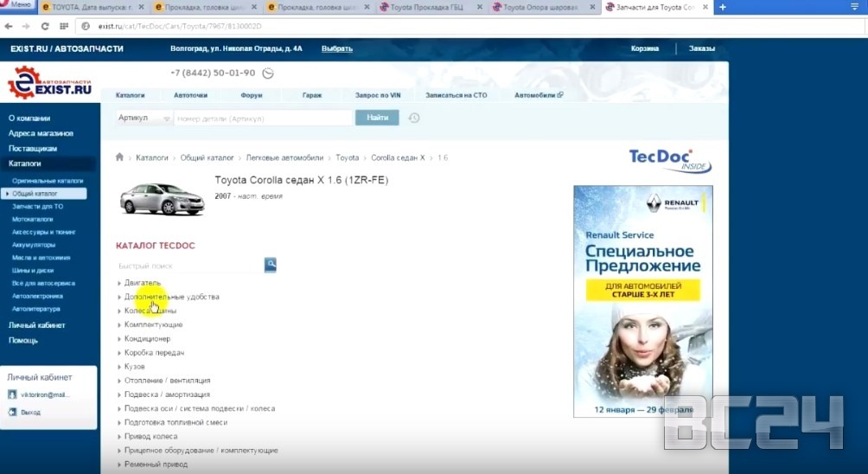Open search history clock icon

pos(414,118)
